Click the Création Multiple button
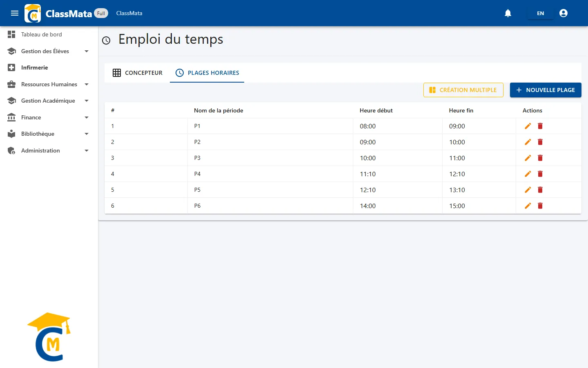The image size is (588, 368). click(x=463, y=90)
